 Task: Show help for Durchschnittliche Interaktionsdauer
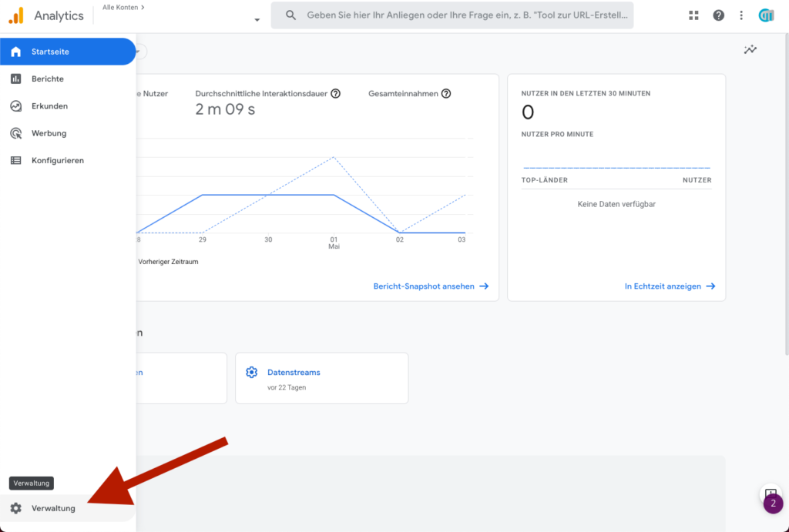(x=336, y=93)
